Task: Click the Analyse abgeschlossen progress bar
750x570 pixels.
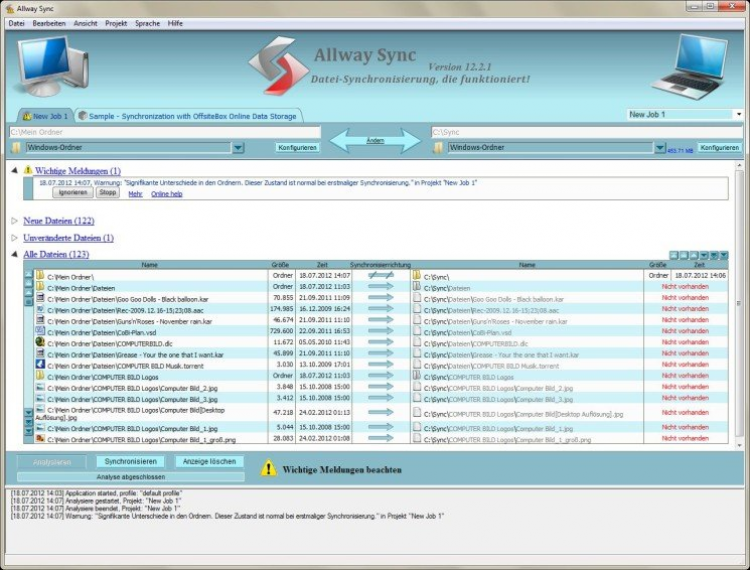Action: point(131,477)
